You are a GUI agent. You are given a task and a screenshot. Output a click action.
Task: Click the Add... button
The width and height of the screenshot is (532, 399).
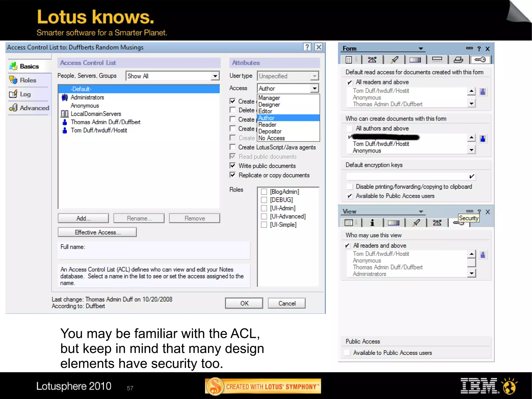[x=83, y=218]
